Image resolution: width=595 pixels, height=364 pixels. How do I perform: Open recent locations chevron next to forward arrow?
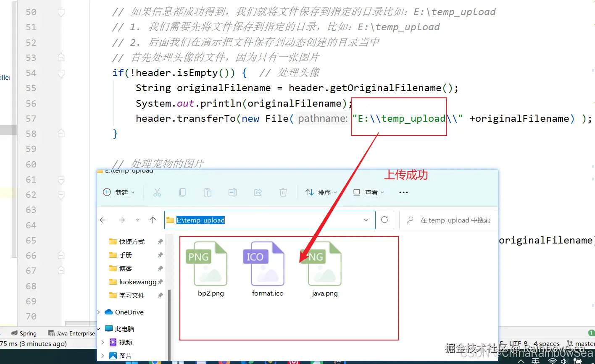pos(137,220)
